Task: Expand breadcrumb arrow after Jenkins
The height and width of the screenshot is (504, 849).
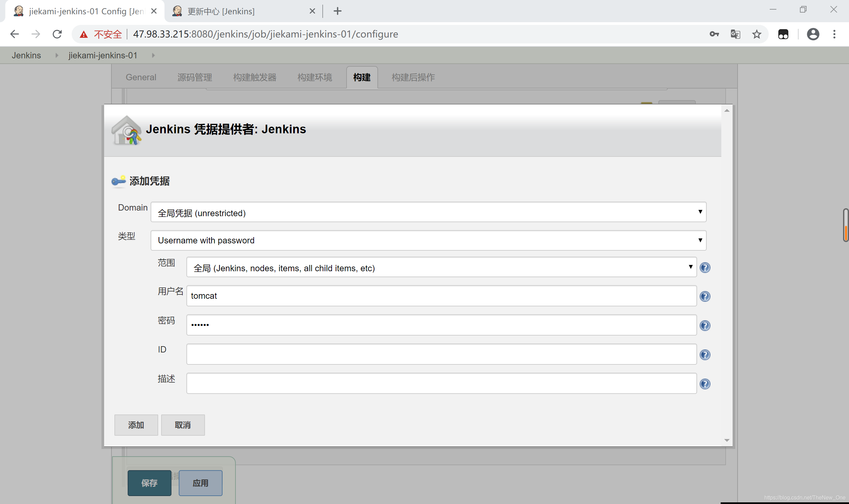Action: [56, 55]
